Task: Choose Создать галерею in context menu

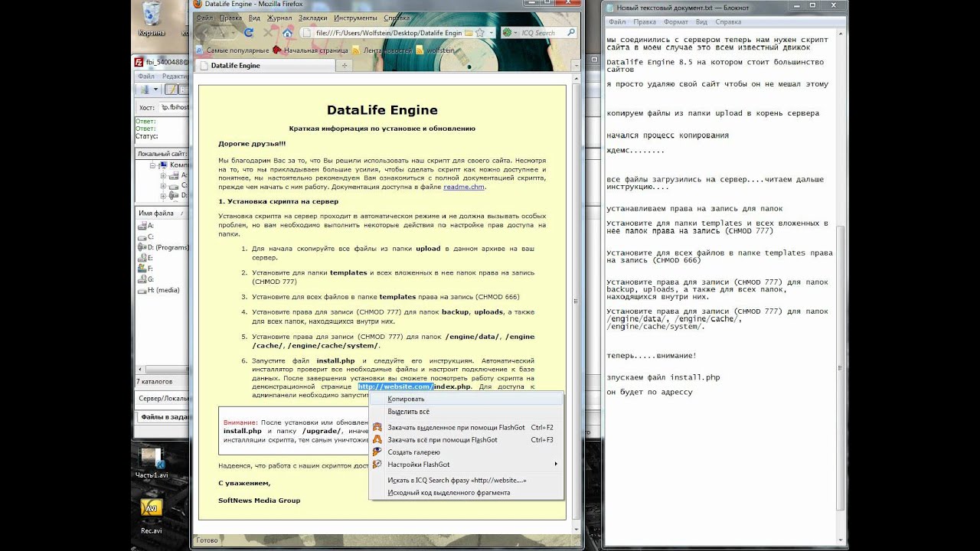Action: click(x=466, y=452)
